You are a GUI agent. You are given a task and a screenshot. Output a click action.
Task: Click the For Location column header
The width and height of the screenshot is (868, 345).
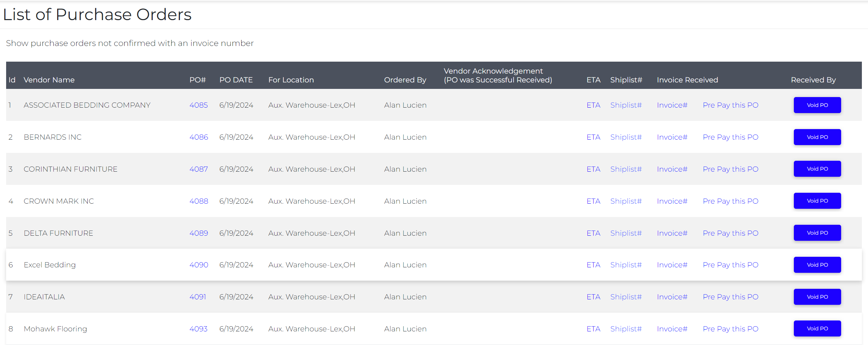point(291,80)
